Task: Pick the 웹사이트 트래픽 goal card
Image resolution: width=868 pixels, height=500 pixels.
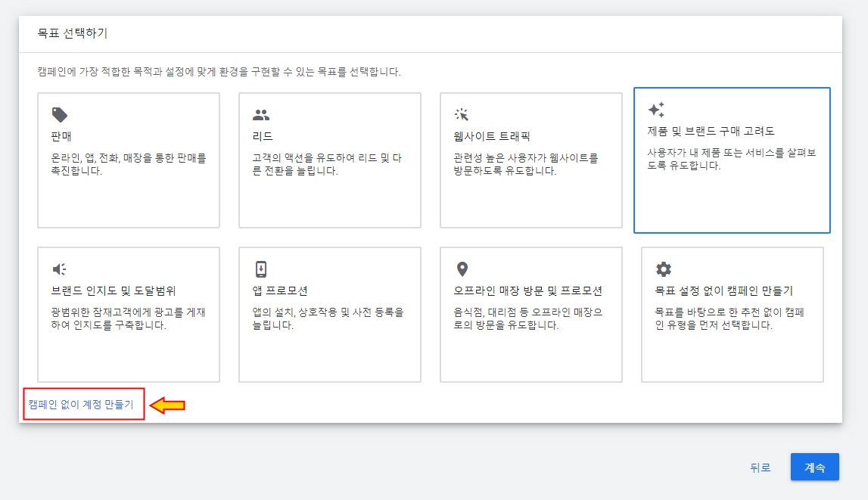Action: 531,160
